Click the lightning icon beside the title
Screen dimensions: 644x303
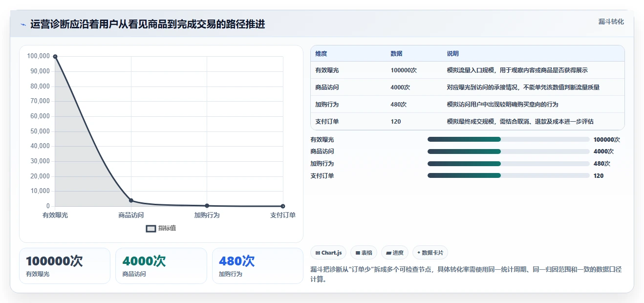[x=23, y=24]
